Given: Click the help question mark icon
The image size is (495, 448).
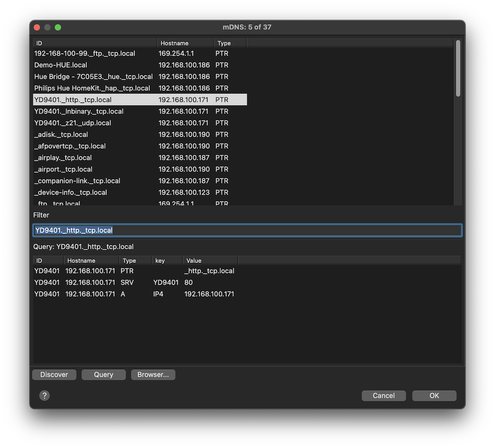Looking at the screenshot, I should 45,396.
